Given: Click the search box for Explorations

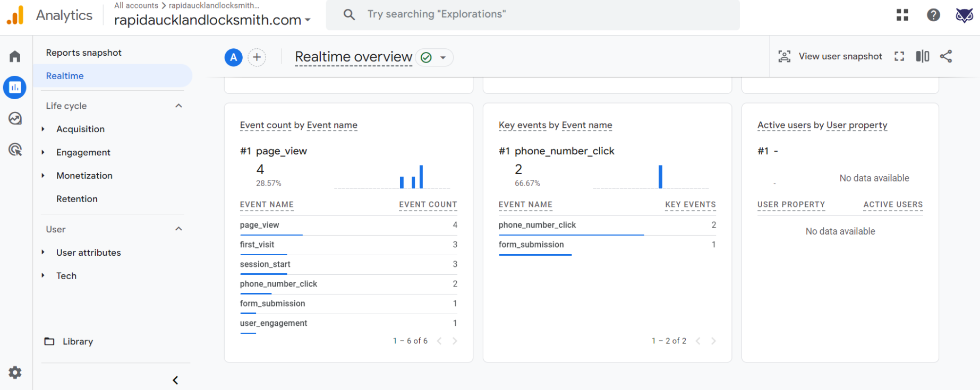Looking at the screenshot, I should [x=531, y=14].
